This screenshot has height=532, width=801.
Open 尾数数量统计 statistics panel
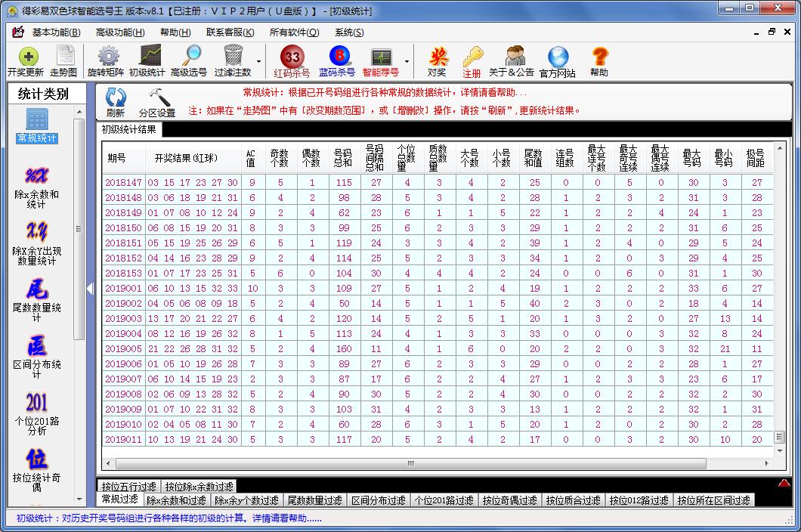click(x=36, y=295)
